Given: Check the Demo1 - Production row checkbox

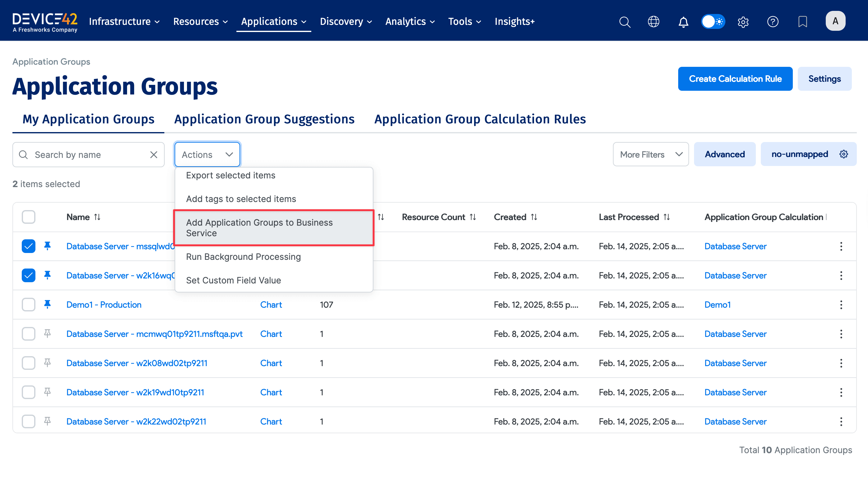Looking at the screenshot, I should pos(28,305).
